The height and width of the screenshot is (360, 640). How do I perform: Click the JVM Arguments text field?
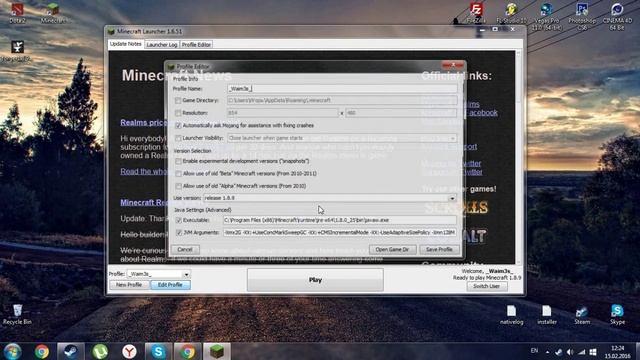340,232
